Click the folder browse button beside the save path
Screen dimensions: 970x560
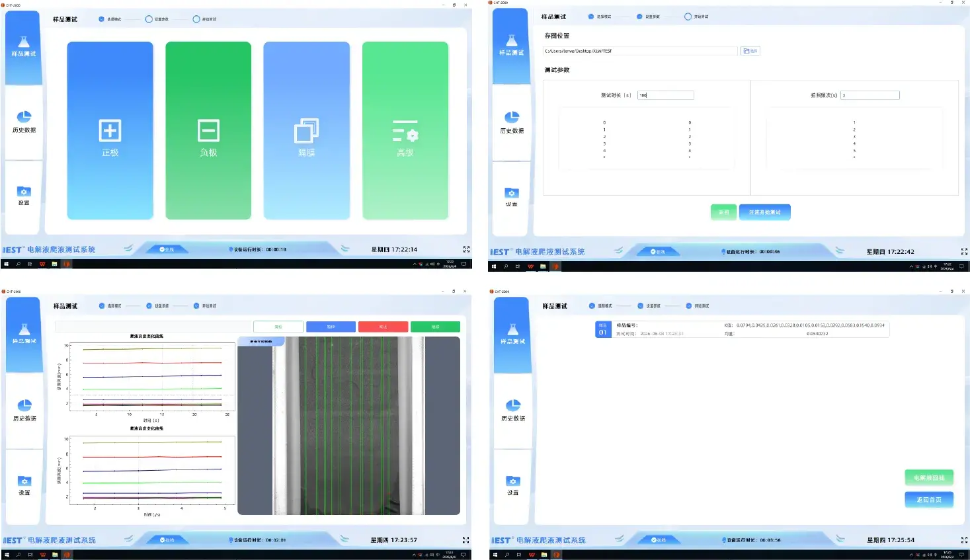pos(750,51)
